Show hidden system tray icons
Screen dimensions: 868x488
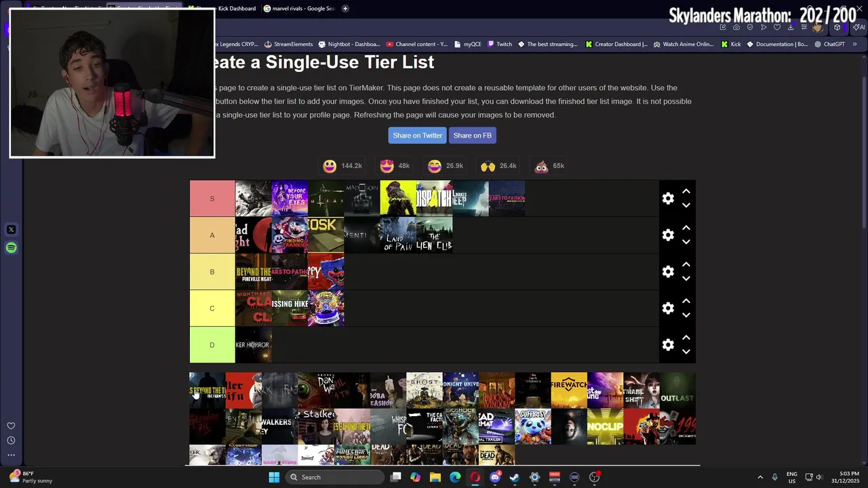(x=759, y=477)
